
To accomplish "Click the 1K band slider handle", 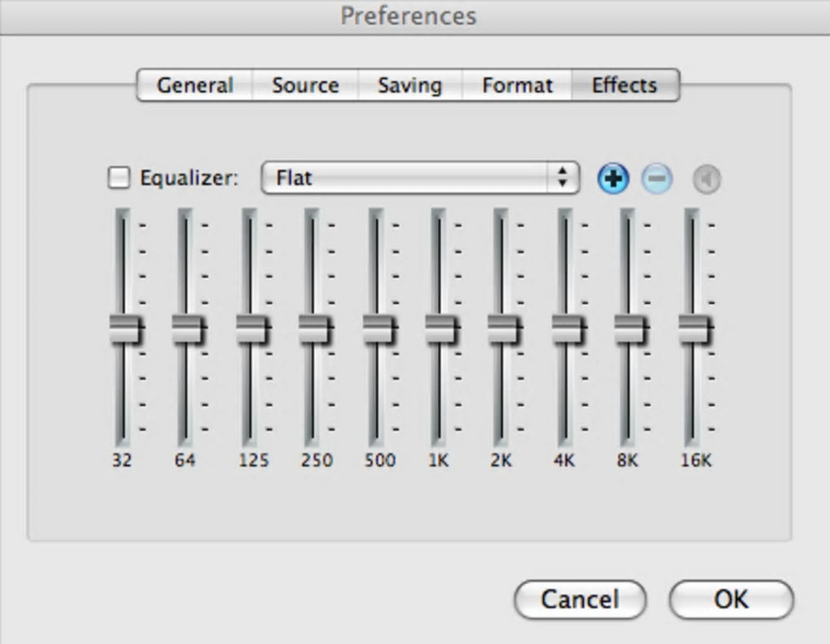I will [x=440, y=330].
